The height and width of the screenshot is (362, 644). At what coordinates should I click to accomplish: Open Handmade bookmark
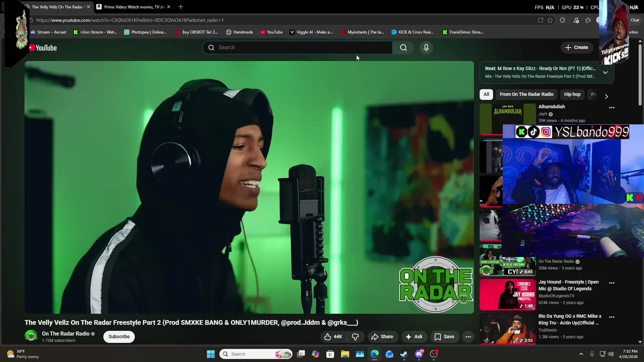click(x=239, y=32)
